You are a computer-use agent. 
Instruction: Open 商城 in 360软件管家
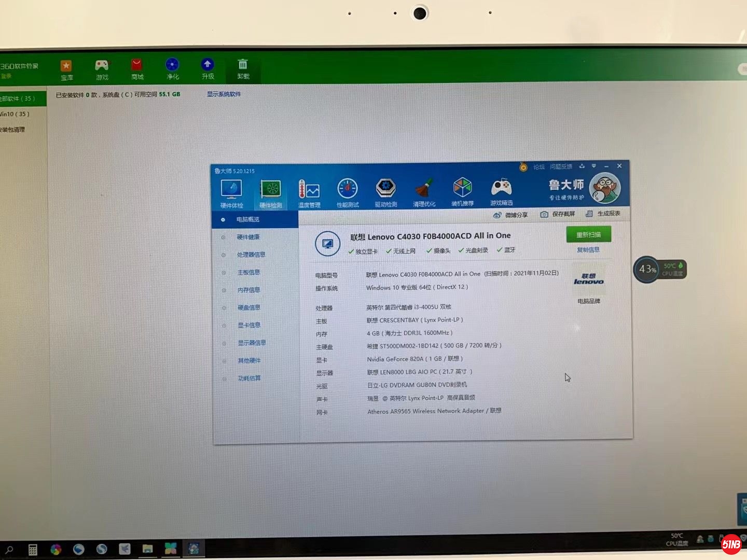coord(137,69)
